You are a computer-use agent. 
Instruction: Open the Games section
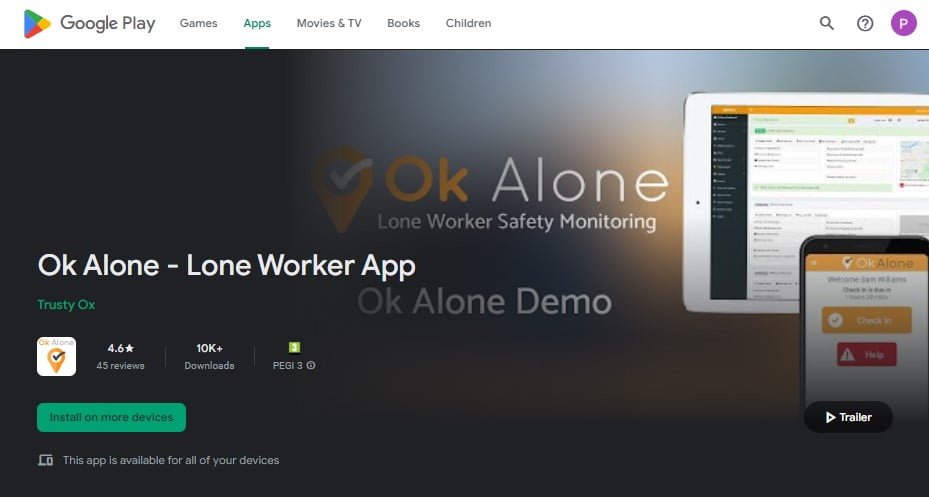pyautogui.click(x=198, y=23)
